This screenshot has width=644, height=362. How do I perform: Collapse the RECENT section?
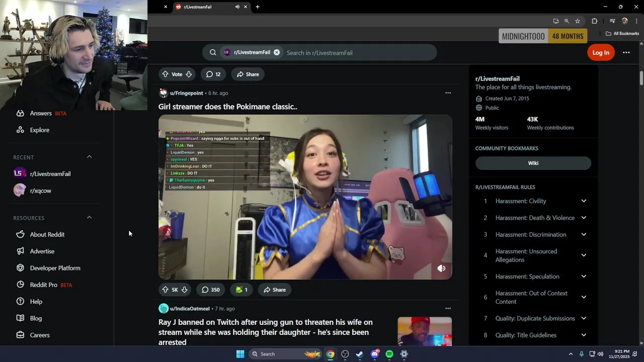(x=89, y=157)
